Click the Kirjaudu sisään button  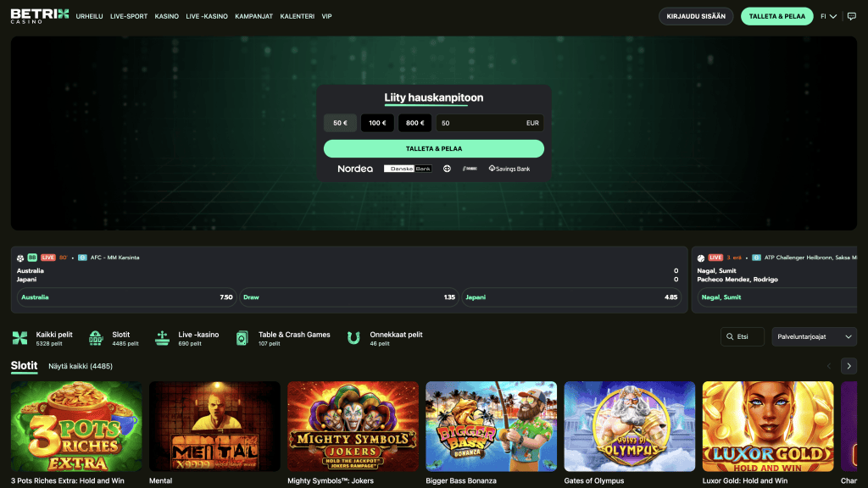(x=696, y=16)
